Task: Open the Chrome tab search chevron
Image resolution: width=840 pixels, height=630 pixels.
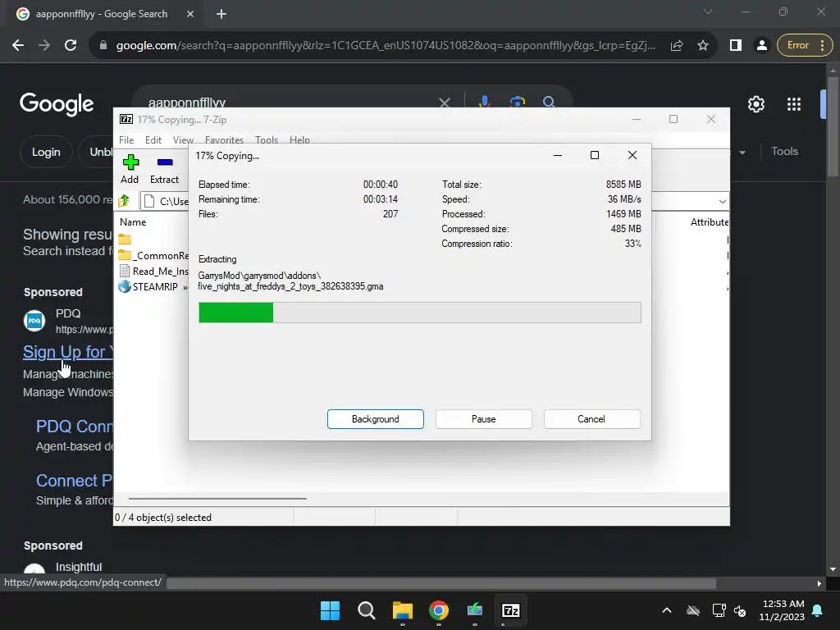Action: coord(708,11)
